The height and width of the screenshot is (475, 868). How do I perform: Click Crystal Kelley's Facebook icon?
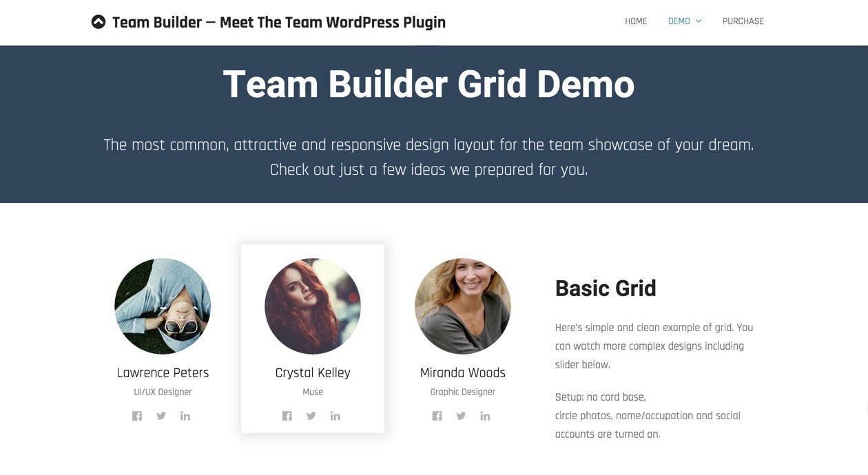pyautogui.click(x=287, y=415)
